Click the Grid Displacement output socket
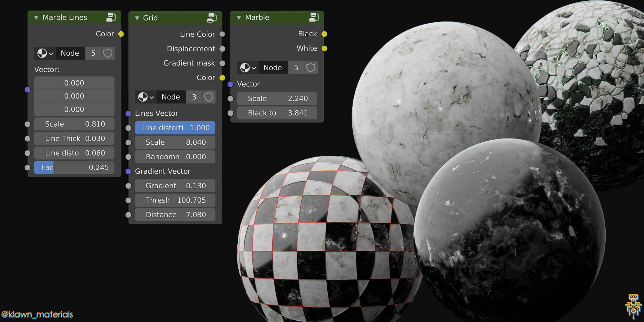 [x=222, y=49]
